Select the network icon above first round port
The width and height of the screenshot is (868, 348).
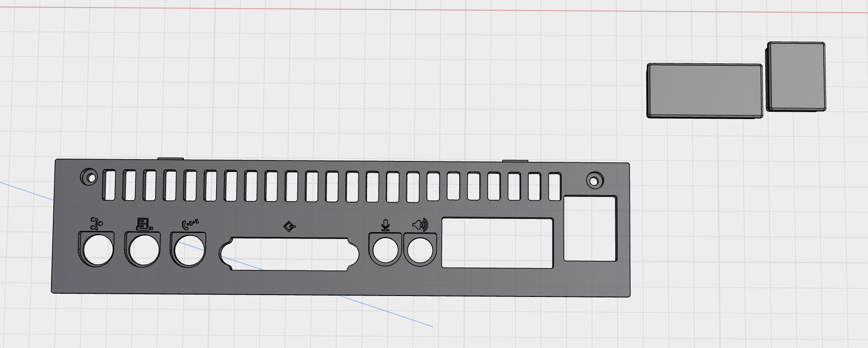click(96, 223)
